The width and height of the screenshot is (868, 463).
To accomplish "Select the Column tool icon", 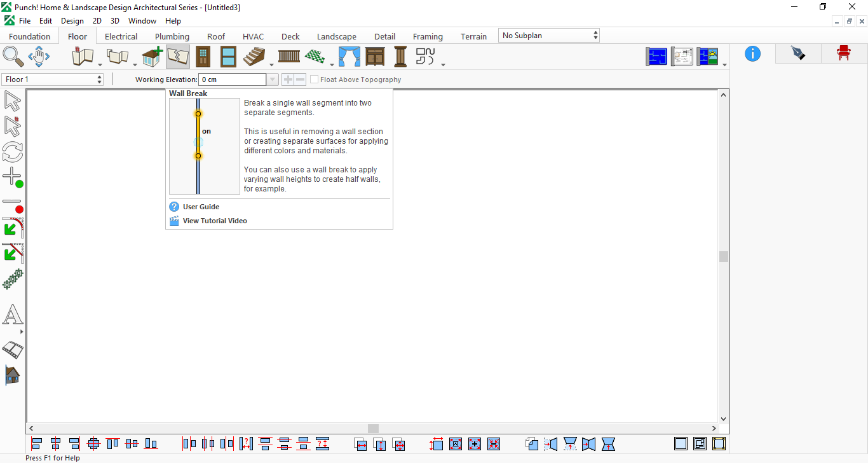I will 400,57.
